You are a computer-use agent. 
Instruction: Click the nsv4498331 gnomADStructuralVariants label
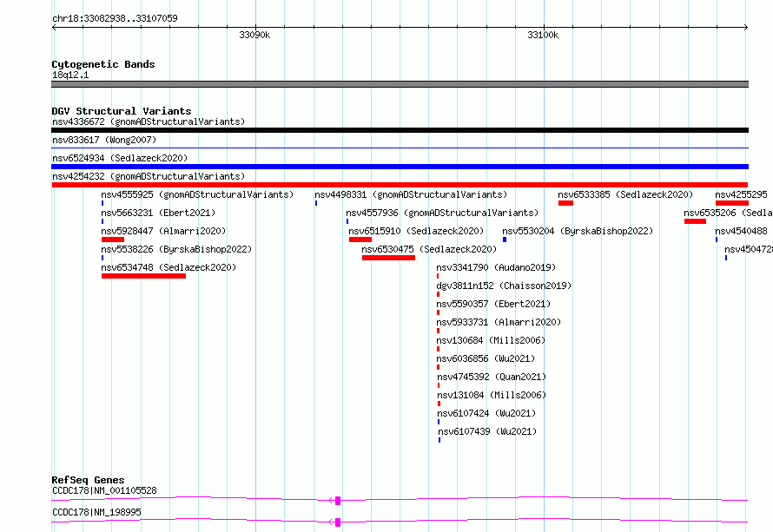click(x=411, y=194)
